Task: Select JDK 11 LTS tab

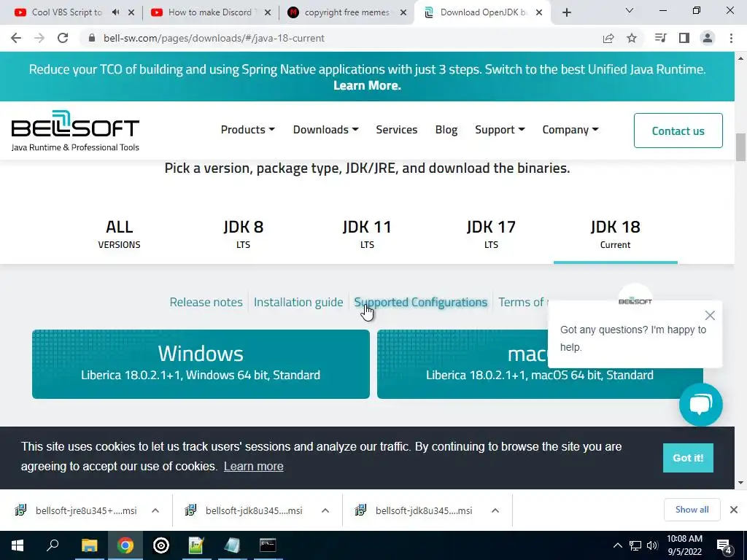Action: [367, 234]
